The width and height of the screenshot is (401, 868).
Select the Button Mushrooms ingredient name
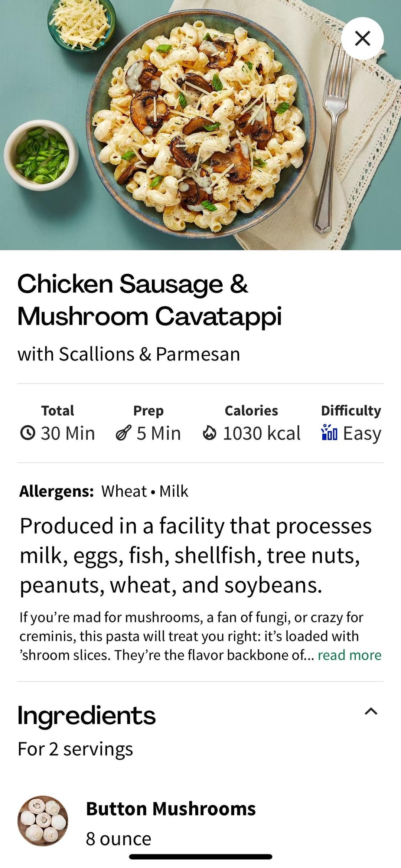(x=171, y=809)
